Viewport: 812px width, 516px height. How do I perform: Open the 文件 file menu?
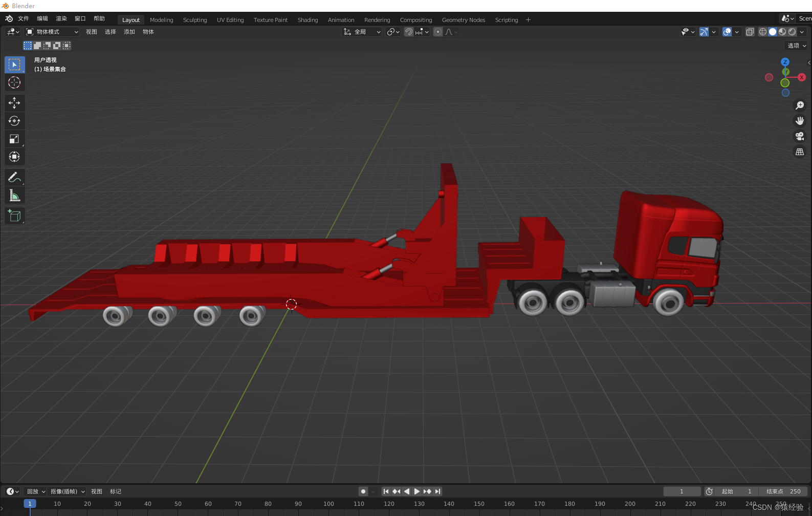point(24,19)
